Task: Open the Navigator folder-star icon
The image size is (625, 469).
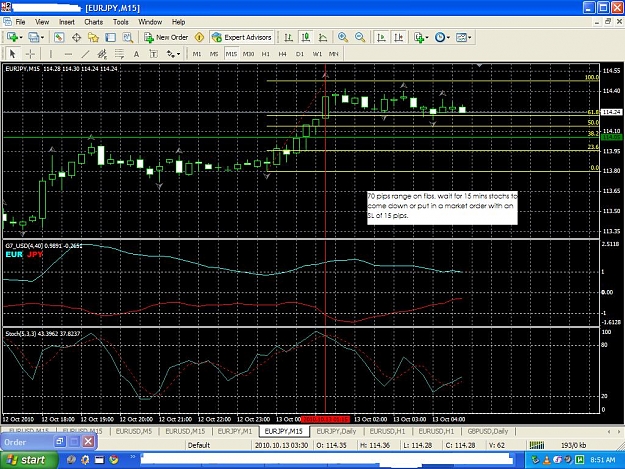Action: click(93, 37)
